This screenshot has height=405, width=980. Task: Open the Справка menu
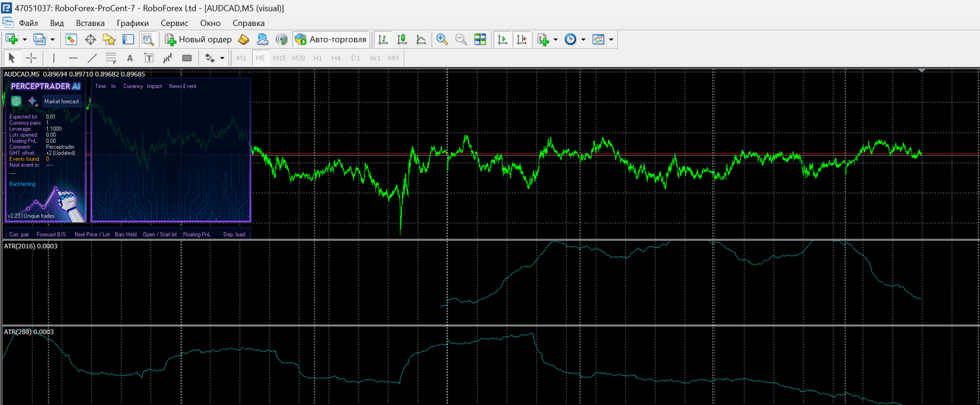coord(248,23)
